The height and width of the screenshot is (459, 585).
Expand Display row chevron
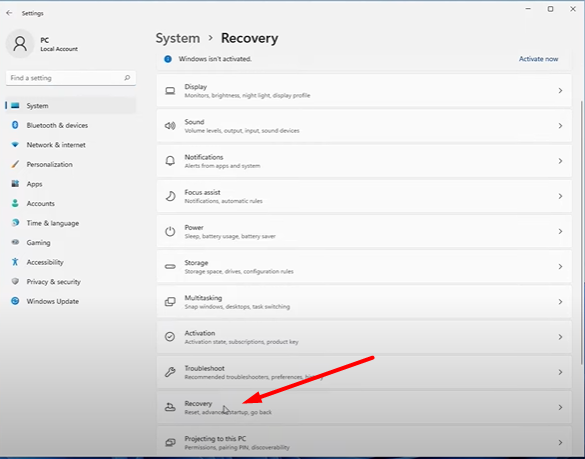point(560,91)
